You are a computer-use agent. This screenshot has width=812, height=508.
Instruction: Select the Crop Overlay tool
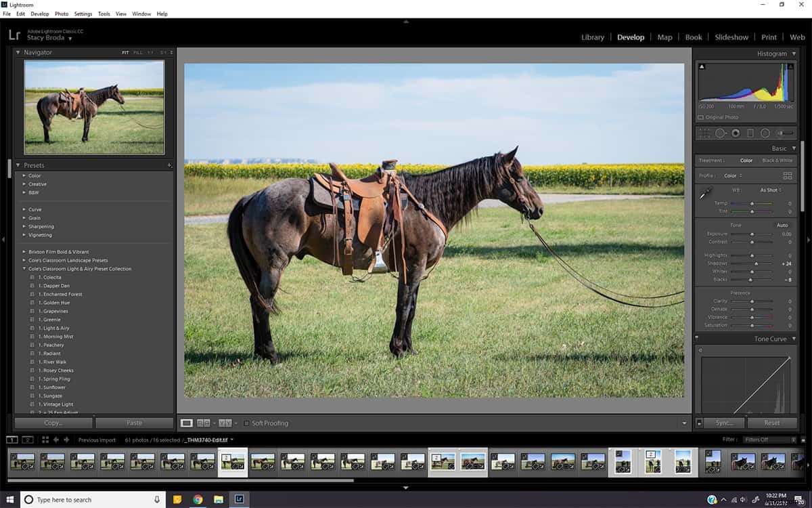coord(704,133)
